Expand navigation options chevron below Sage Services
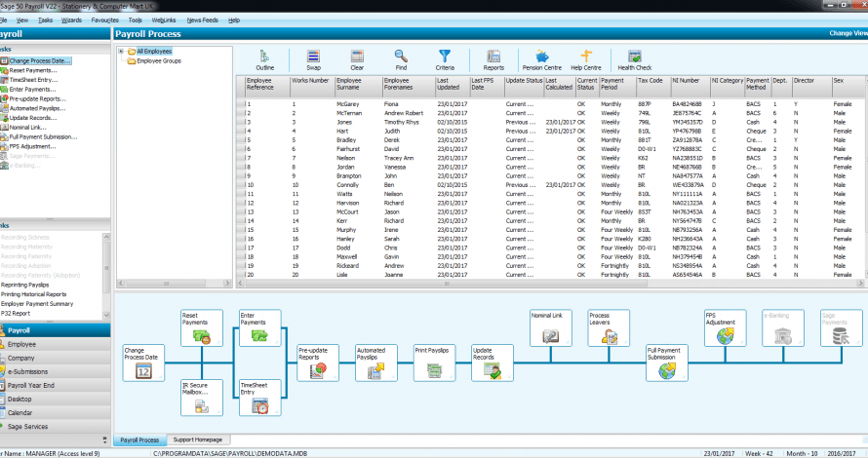Screen dimensions: 868x458 tap(104, 440)
